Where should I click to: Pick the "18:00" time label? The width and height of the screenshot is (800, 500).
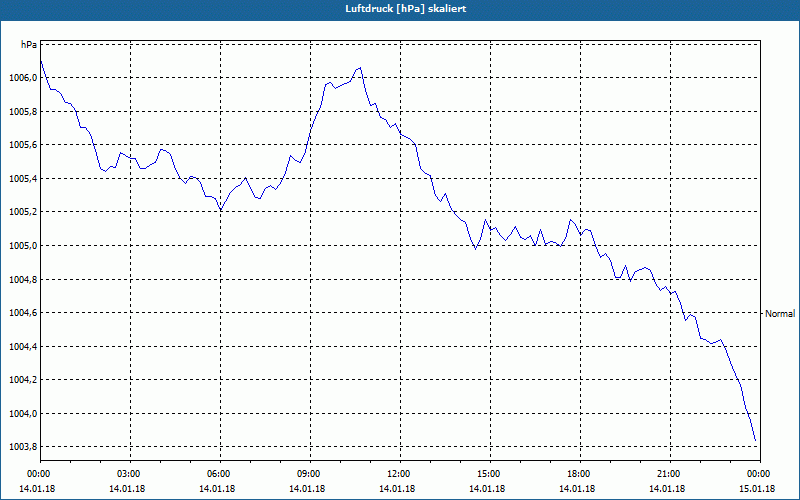click(579, 474)
